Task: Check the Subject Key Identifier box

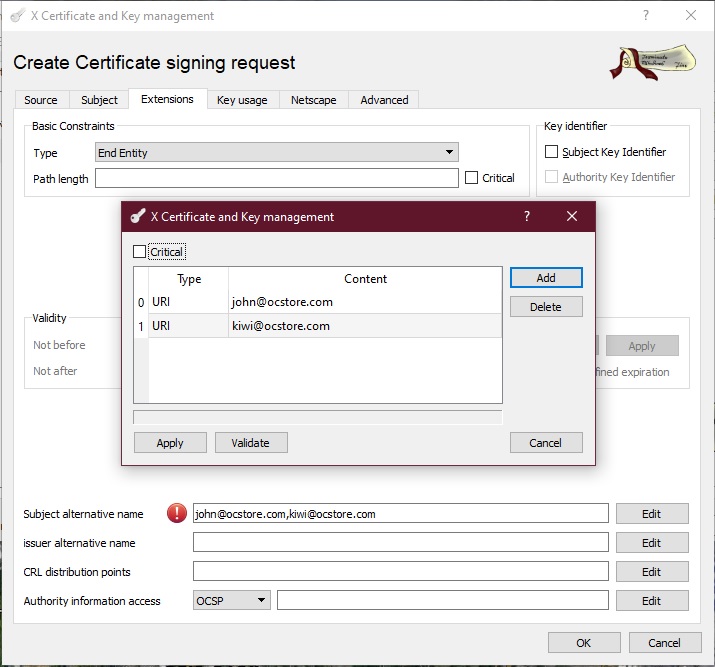Action: coord(551,152)
